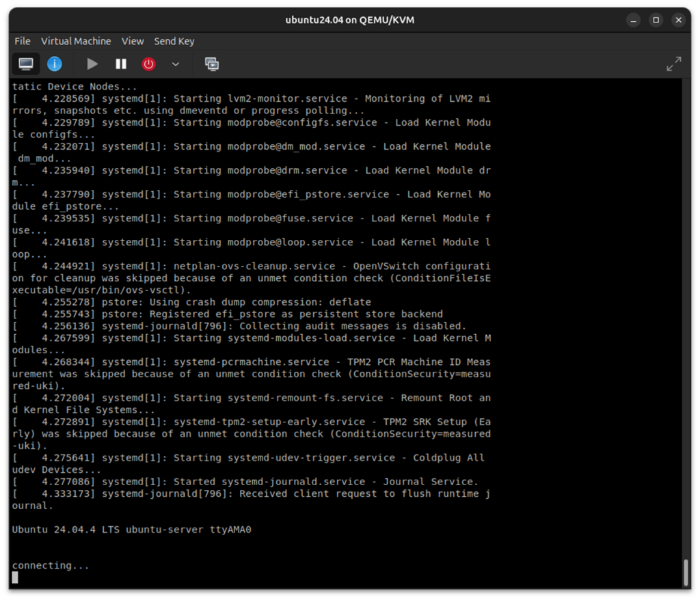
Task: Switch to fullscreen using the expand-arrows icon
Action: (673, 64)
